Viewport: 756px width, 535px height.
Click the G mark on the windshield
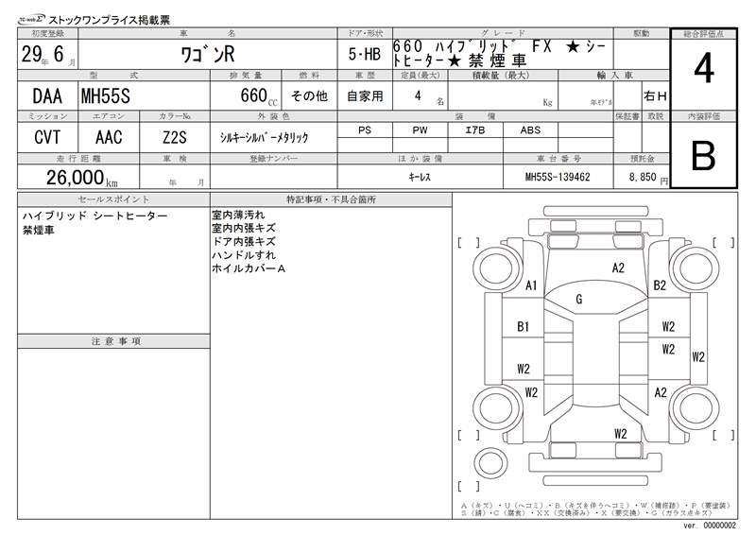579,299
